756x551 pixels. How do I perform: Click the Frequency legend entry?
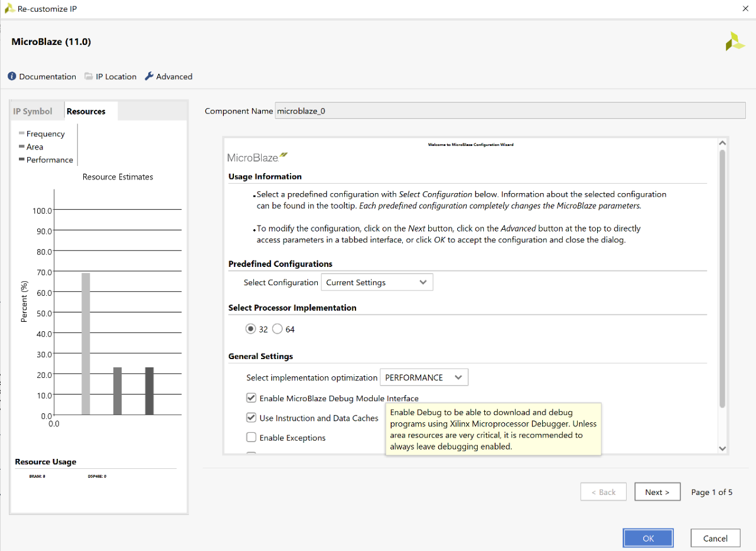tap(42, 133)
